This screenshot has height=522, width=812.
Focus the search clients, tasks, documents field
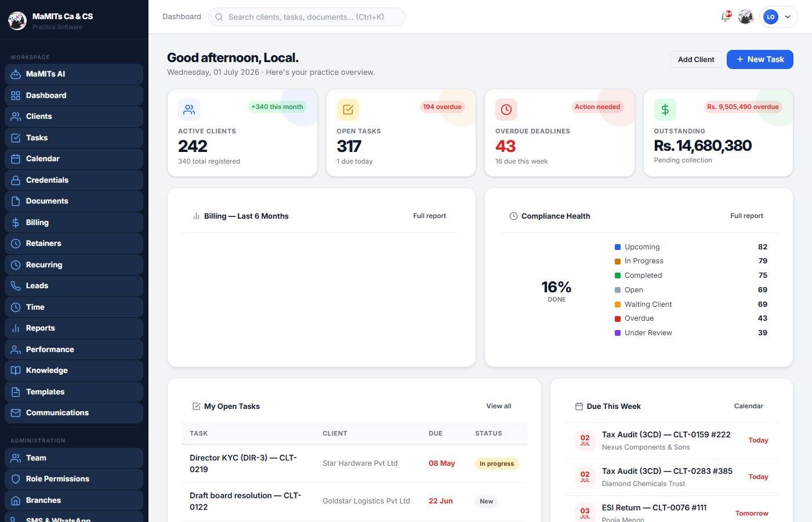[x=307, y=17]
